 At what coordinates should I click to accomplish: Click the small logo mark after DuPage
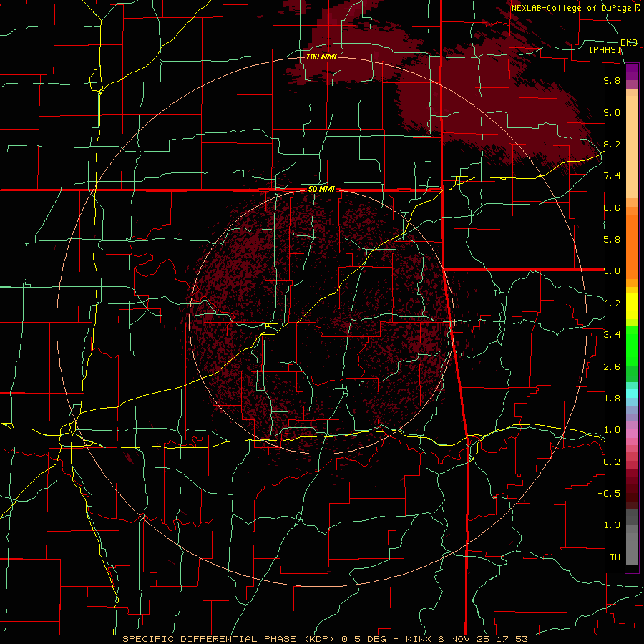638,7
